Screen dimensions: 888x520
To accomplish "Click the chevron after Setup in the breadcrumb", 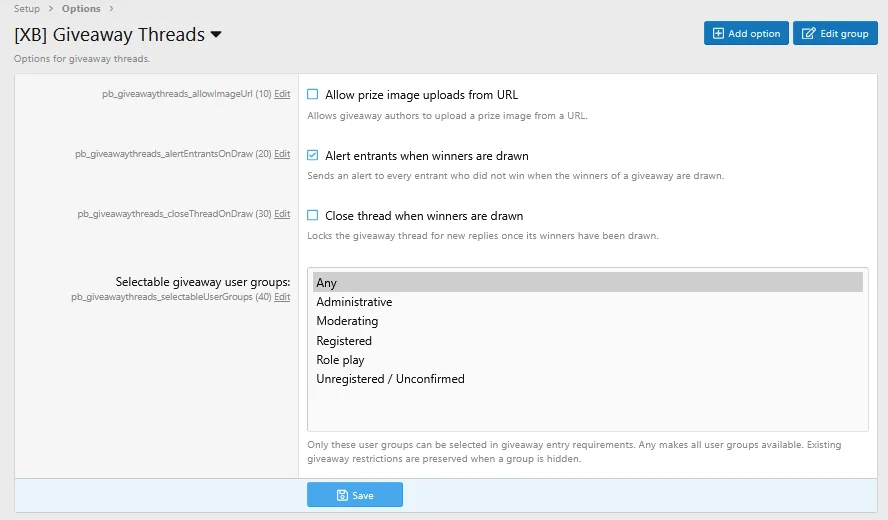I will tap(51, 8).
